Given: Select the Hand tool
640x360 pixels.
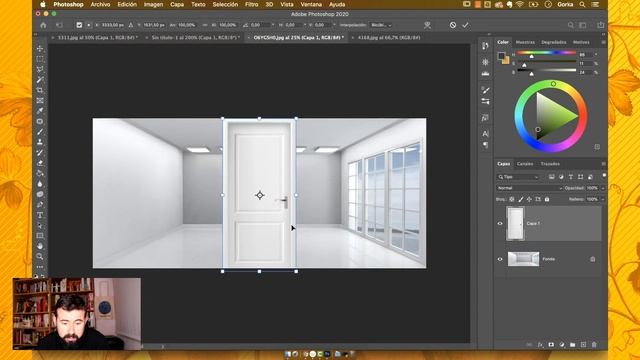Looking at the screenshot, I should point(40,246).
